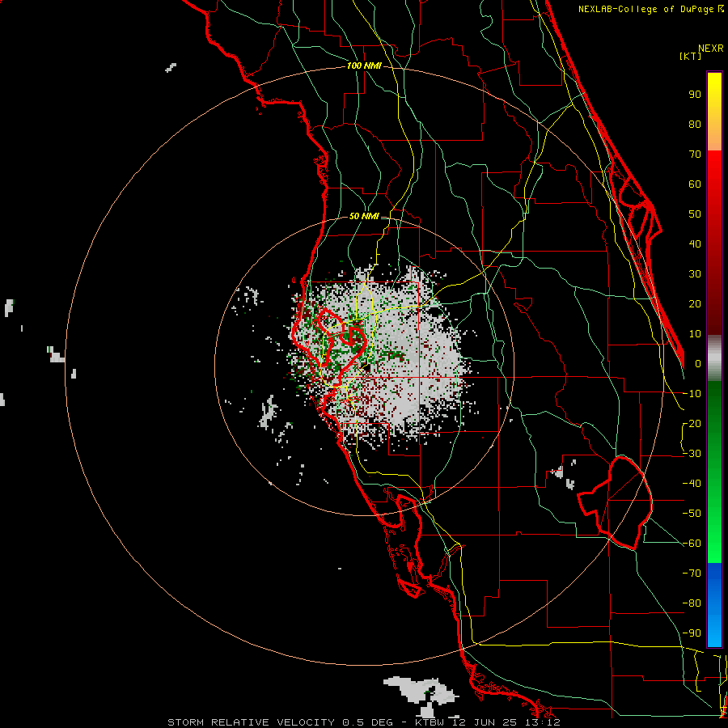This screenshot has width=728, height=728.
Task: Pick the gray zero-velocity segment of the color bar
Action: pyautogui.click(x=714, y=358)
